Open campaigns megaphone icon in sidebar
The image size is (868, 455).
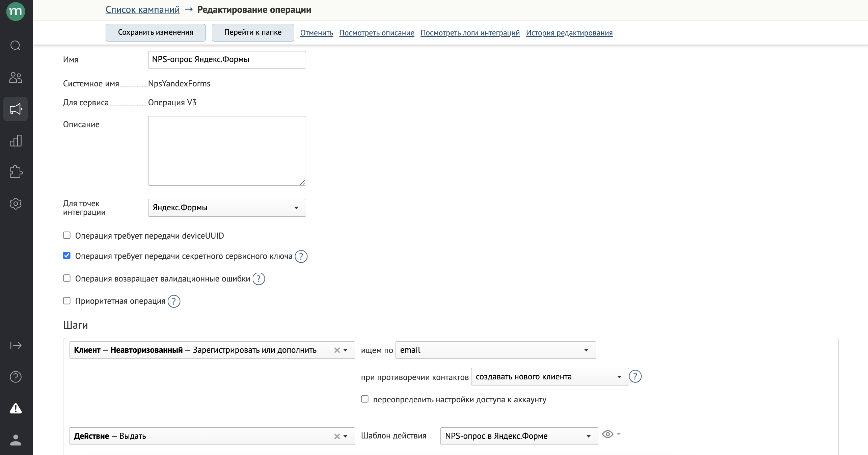coord(16,109)
